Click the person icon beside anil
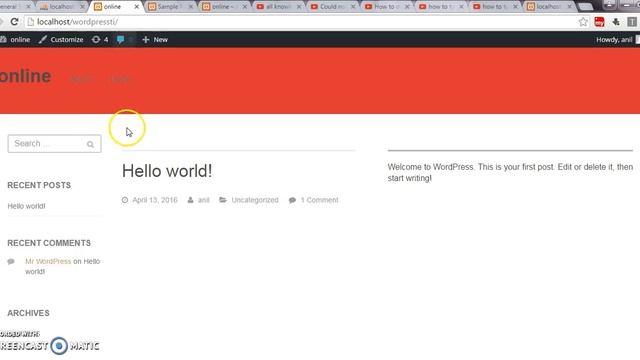This screenshot has width=640, height=360. click(x=191, y=200)
